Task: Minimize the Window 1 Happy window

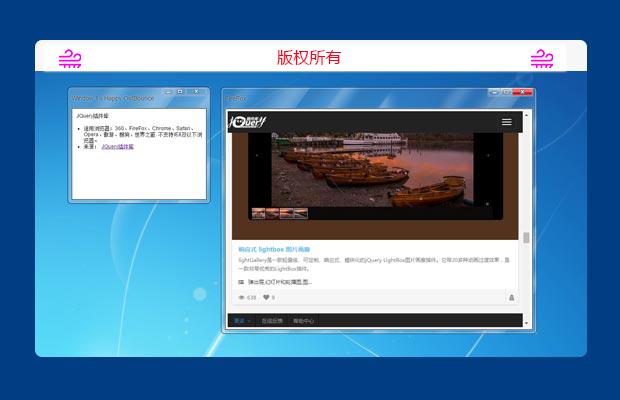Action: click(168, 91)
